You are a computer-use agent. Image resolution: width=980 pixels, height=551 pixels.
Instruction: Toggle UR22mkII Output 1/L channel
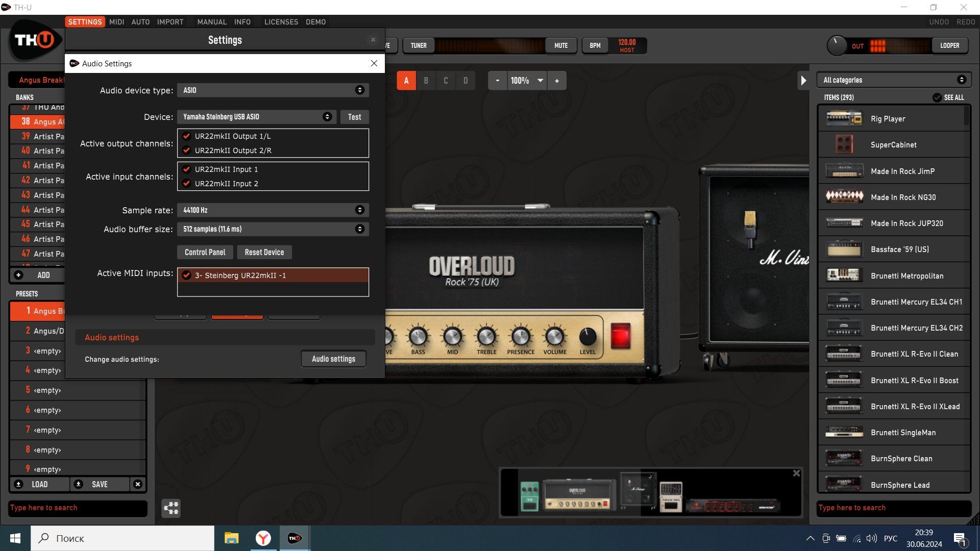pyautogui.click(x=187, y=136)
